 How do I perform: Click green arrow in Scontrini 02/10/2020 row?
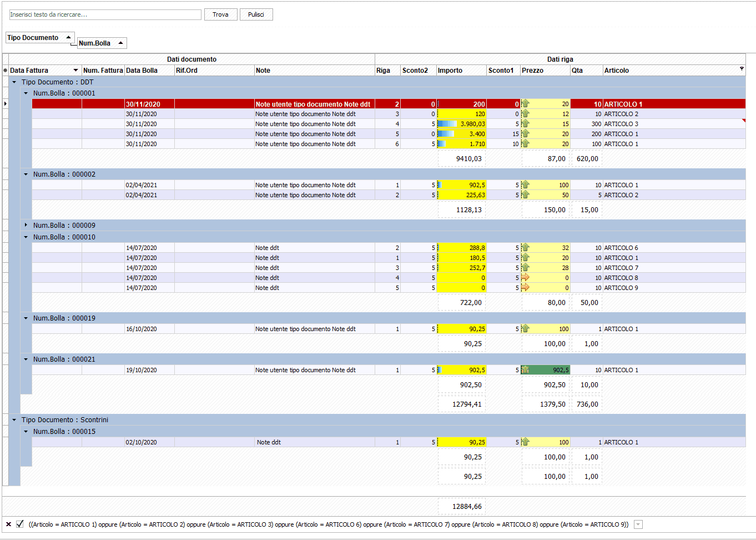coord(526,442)
